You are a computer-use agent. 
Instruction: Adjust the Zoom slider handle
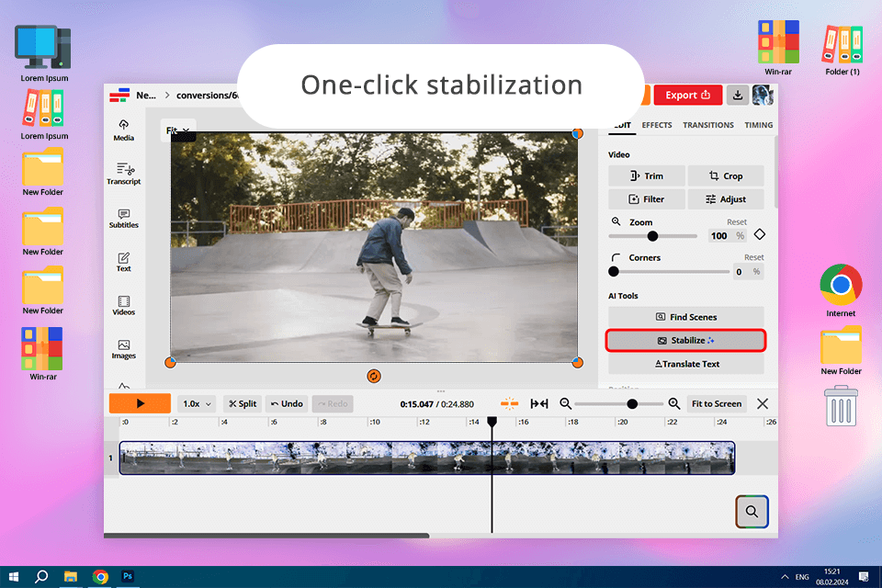[x=652, y=236]
